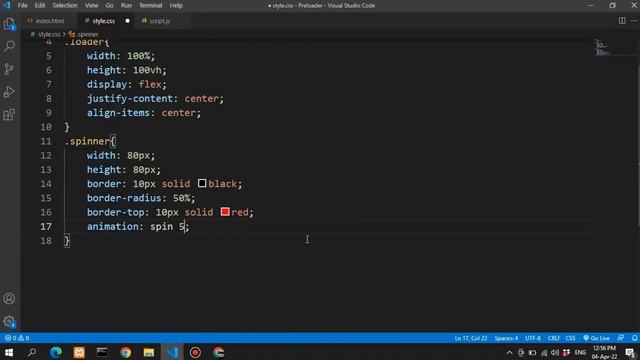Viewport: 640px width, 360px height.
Task: Open the Windows action center icon
Action: [x=630, y=353]
